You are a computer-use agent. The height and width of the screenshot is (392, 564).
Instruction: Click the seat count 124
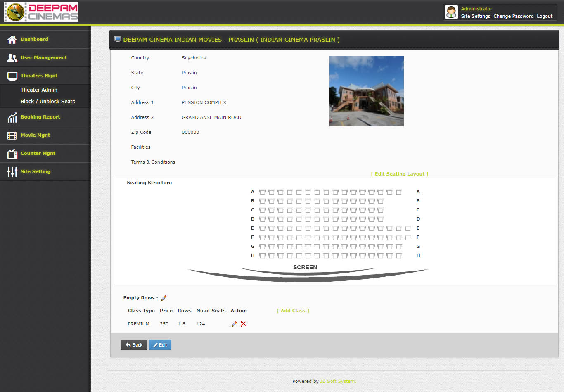coord(201,324)
